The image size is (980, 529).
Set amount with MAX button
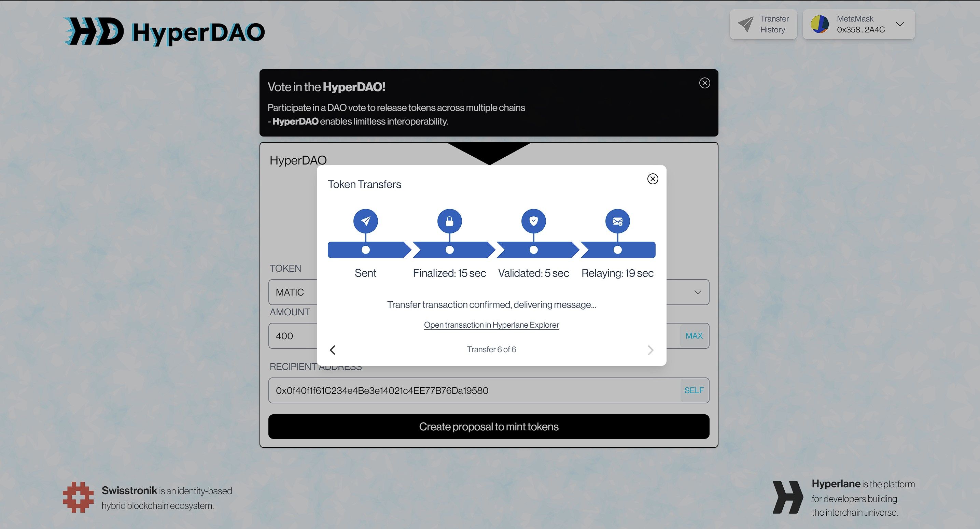click(694, 336)
